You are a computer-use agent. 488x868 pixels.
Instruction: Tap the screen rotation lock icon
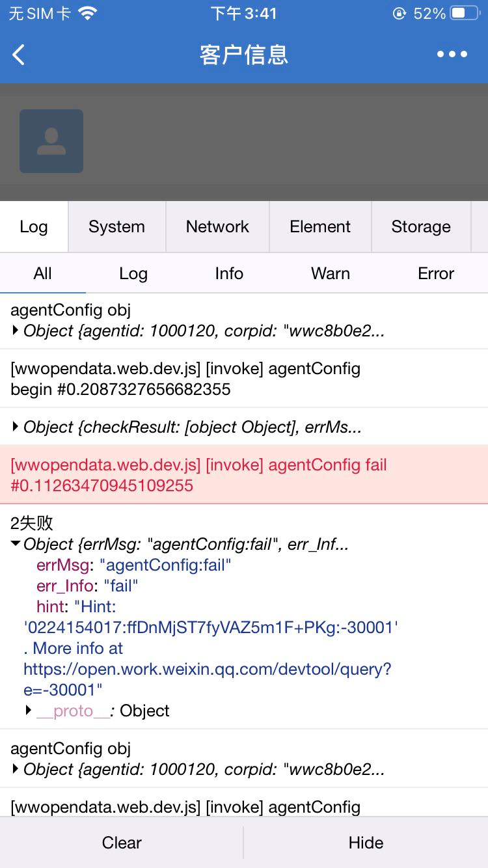click(x=400, y=13)
